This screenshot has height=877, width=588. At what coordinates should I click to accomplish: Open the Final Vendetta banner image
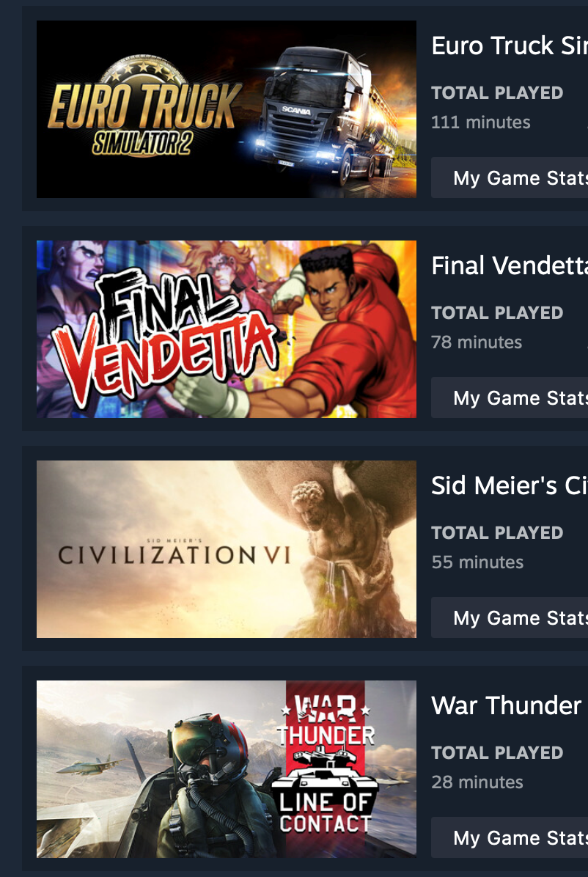coord(226,329)
